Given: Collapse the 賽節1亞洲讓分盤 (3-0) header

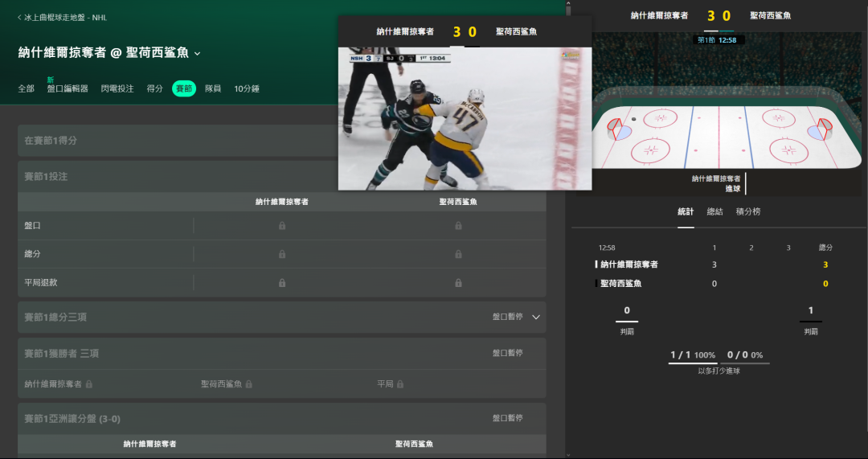Looking at the screenshot, I should pos(282,419).
